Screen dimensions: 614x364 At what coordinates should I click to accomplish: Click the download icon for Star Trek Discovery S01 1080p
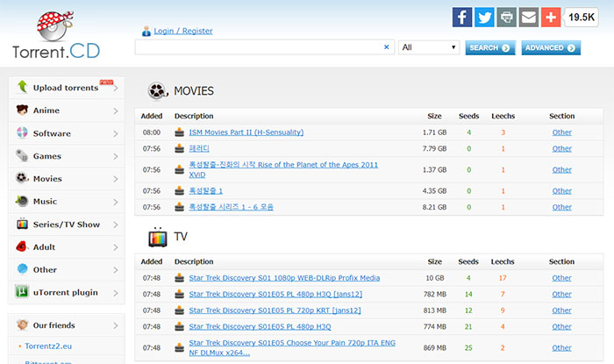pos(179,278)
